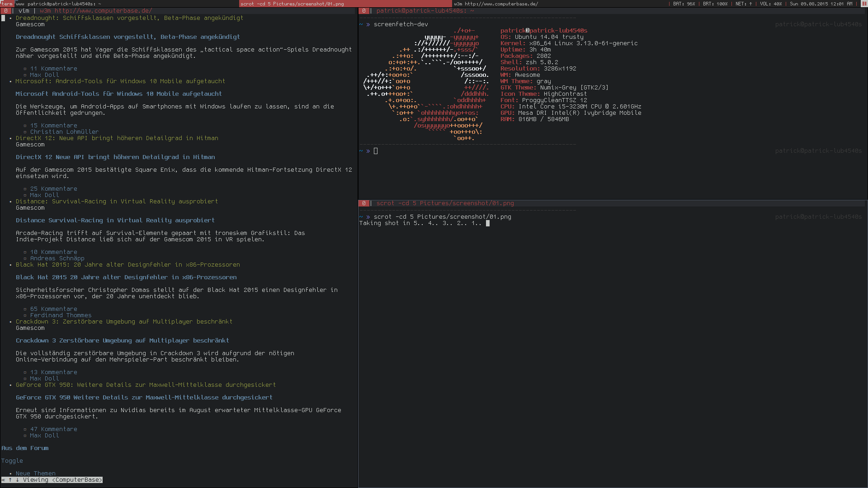Click the BRT brightness indicator widget
868x488 pixels.
click(x=715, y=4)
